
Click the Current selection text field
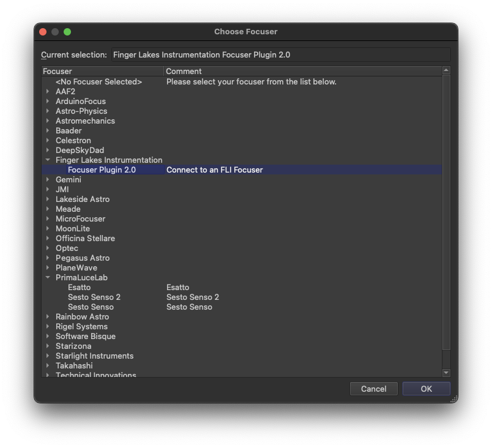click(x=280, y=55)
